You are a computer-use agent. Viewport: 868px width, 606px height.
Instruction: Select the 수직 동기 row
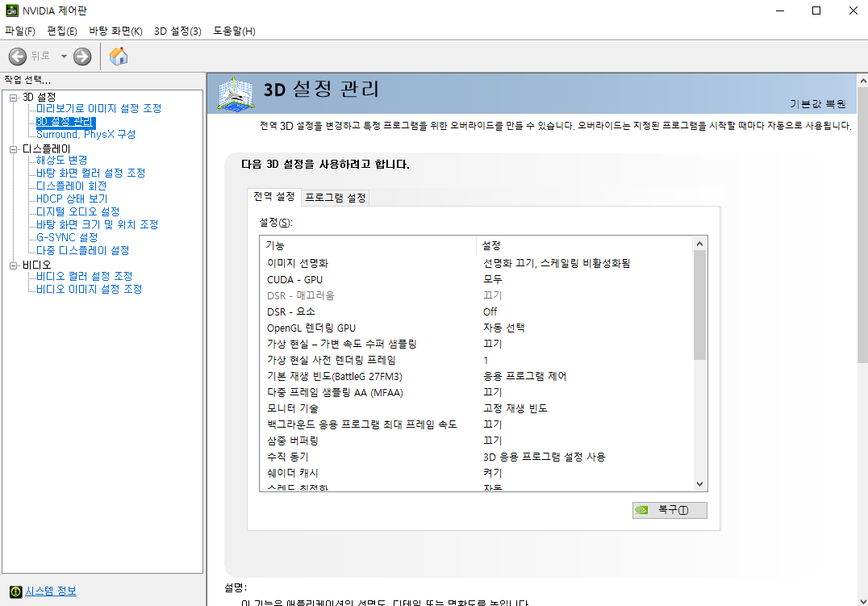click(475, 457)
